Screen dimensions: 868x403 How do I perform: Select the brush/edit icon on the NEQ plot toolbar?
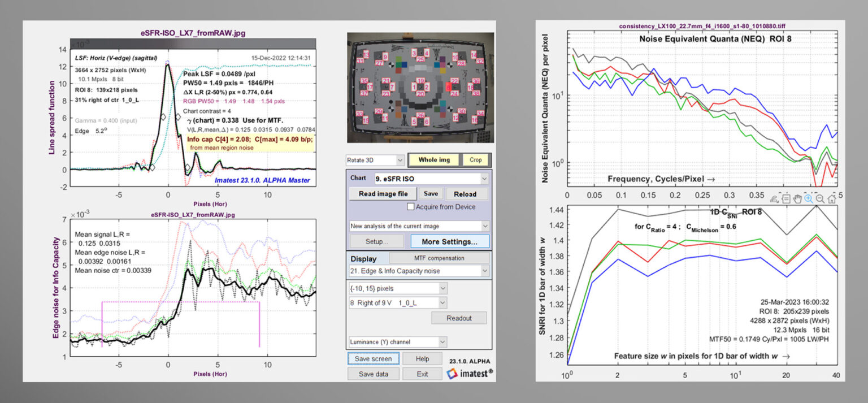pos(773,198)
